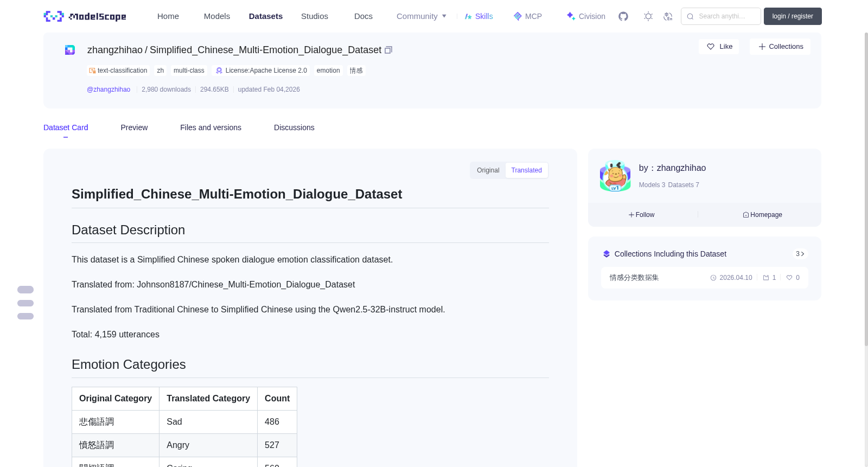Click the zh language tag
The height and width of the screenshot is (467, 868).
161,71
